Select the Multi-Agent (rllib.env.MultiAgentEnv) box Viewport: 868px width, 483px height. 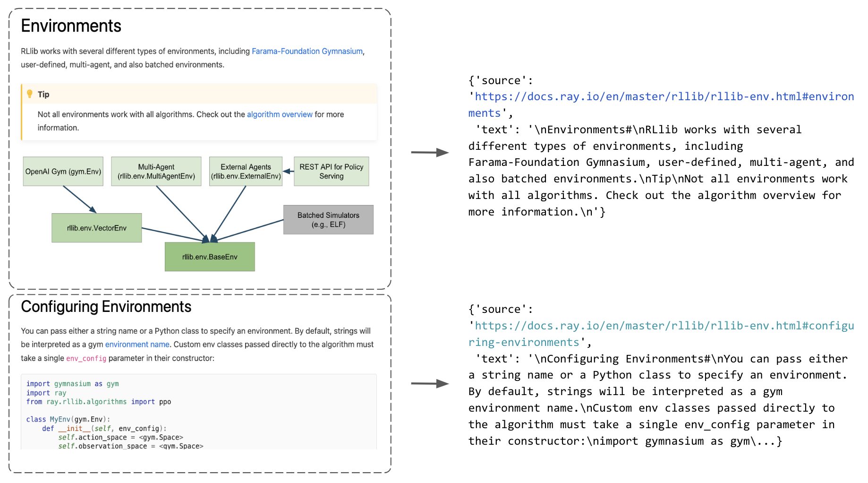pyautogui.click(x=156, y=172)
